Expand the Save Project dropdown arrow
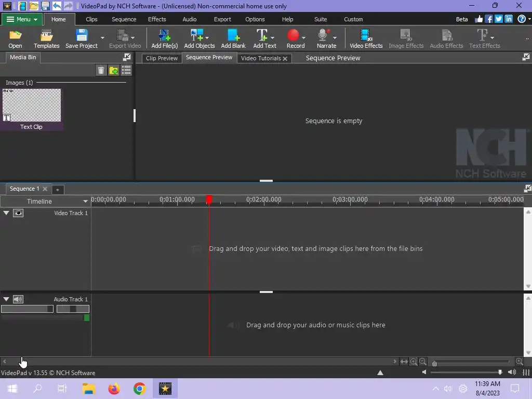 point(102,38)
